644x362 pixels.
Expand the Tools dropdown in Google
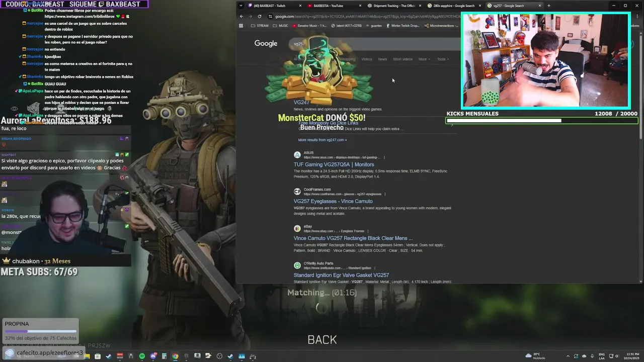coord(443,59)
